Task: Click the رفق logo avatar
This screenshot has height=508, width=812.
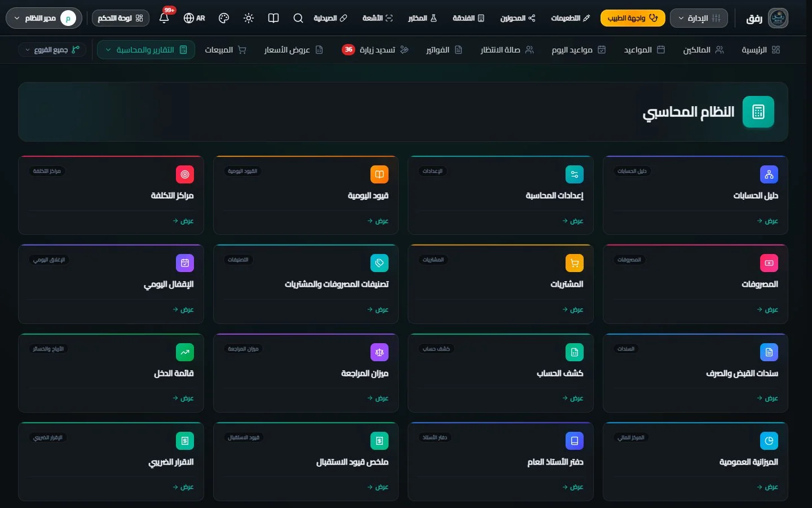Action: coord(778,18)
